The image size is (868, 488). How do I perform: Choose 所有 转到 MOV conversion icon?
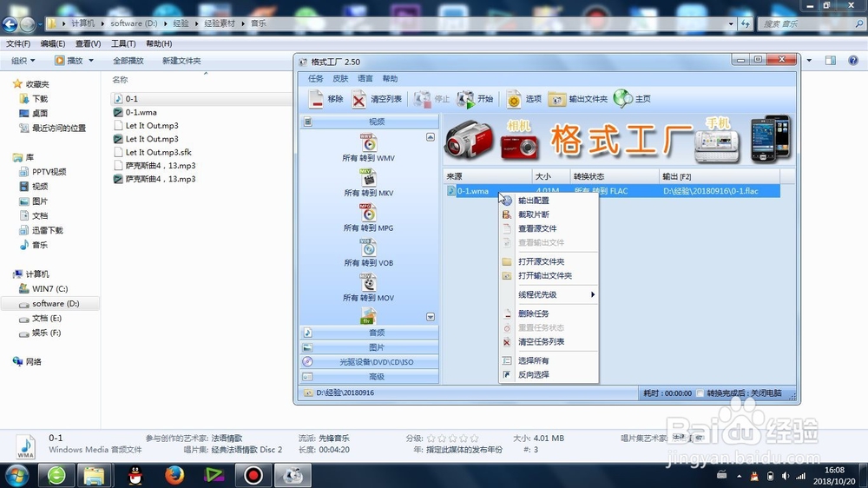369,282
